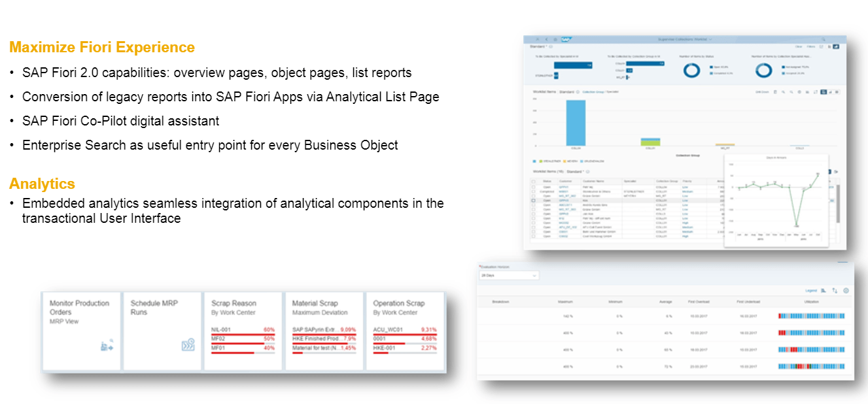Image resolution: width=868 pixels, height=411 pixels.
Task: Click the Filters button in header bar
Action: click(x=810, y=46)
